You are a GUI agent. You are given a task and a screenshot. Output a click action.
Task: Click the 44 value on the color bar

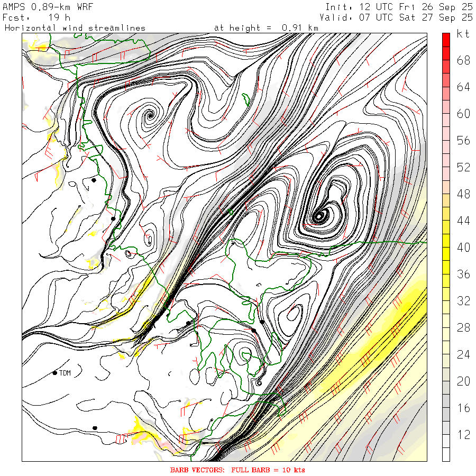tap(463, 221)
